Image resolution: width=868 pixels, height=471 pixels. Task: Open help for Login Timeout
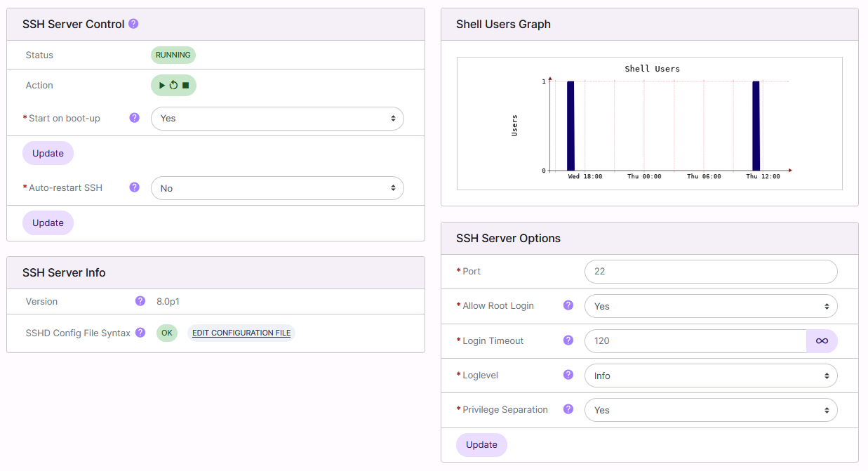click(568, 340)
